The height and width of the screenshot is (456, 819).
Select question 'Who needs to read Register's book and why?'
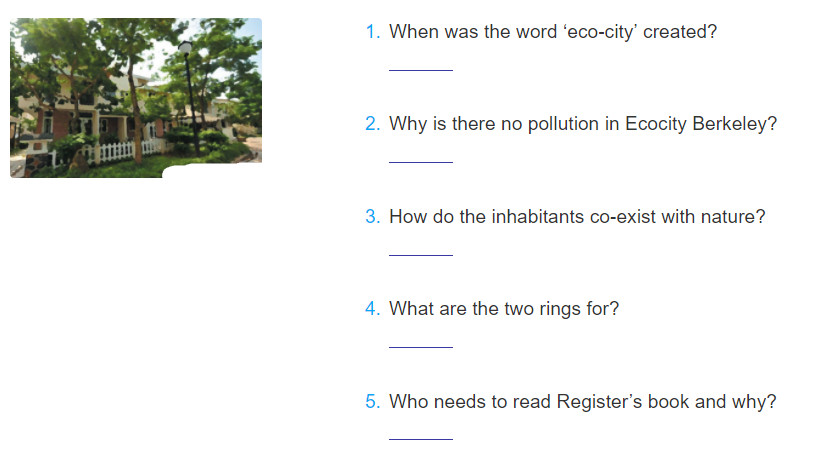click(x=583, y=402)
